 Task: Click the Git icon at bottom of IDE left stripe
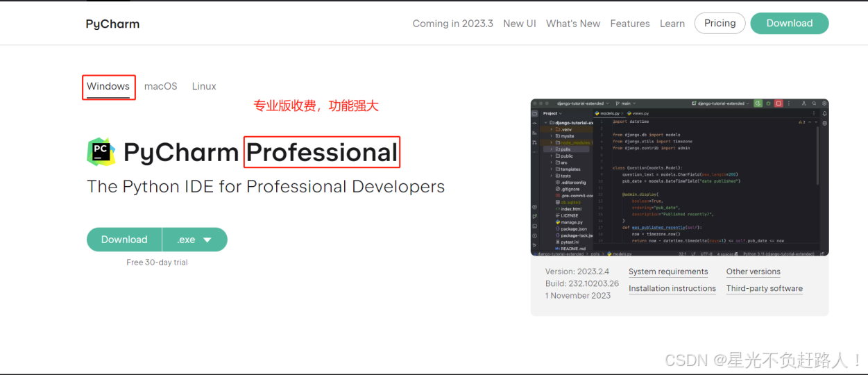pyautogui.click(x=534, y=245)
